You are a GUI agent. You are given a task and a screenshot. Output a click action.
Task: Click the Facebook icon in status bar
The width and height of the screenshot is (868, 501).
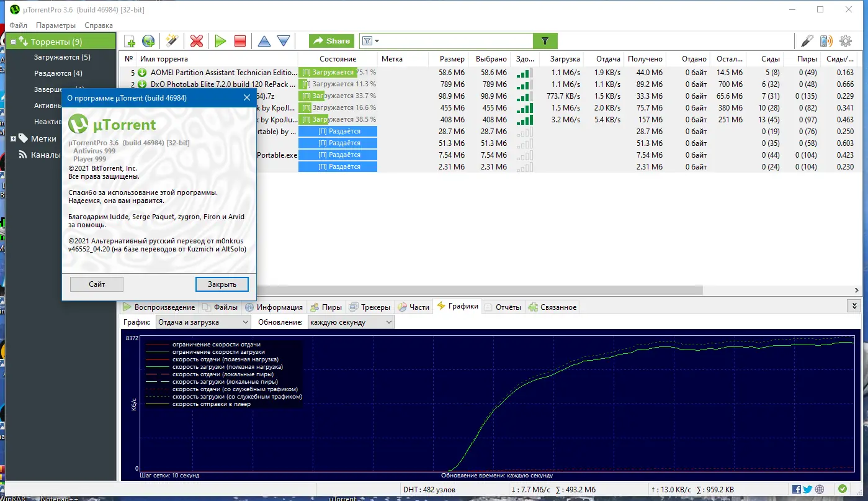point(797,489)
